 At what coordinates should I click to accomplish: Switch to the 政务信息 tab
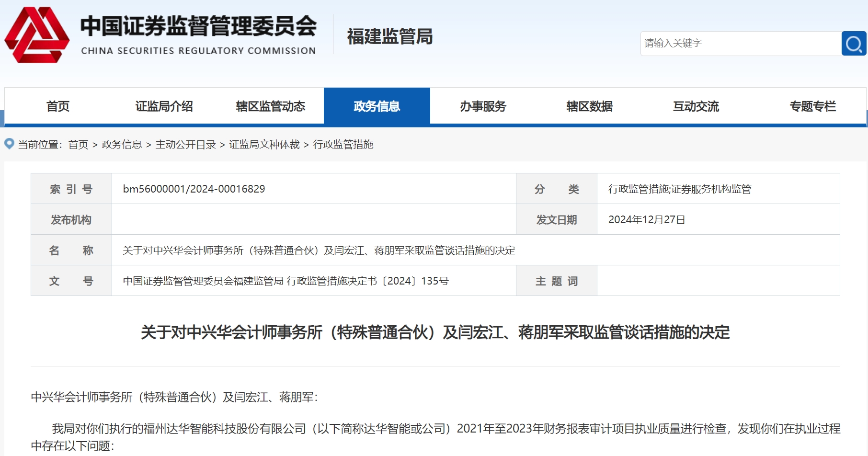coord(377,106)
